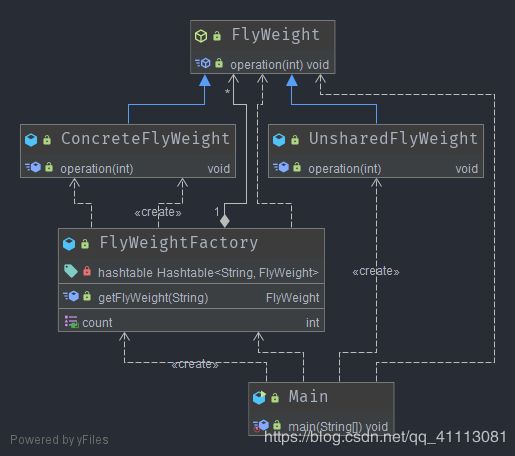This screenshot has height=456, width=515.
Task: Click static method icon in main row
Action: [x=261, y=425]
